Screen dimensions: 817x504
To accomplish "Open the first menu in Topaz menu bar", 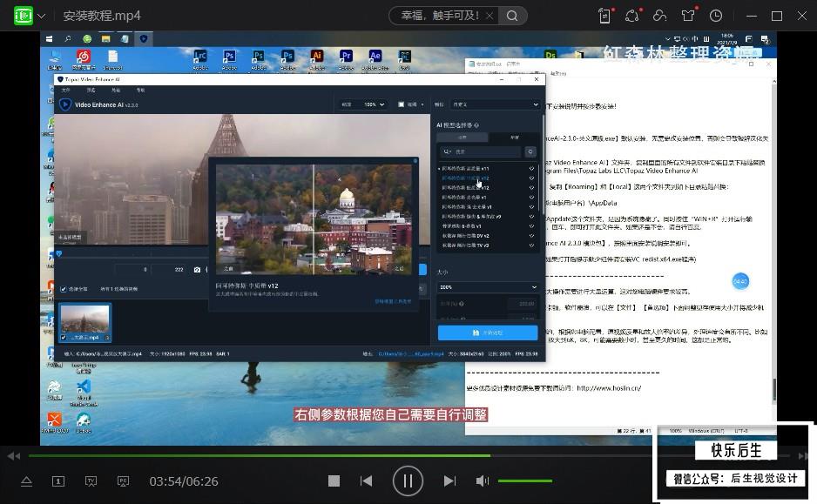I will (x=65, y=91).
